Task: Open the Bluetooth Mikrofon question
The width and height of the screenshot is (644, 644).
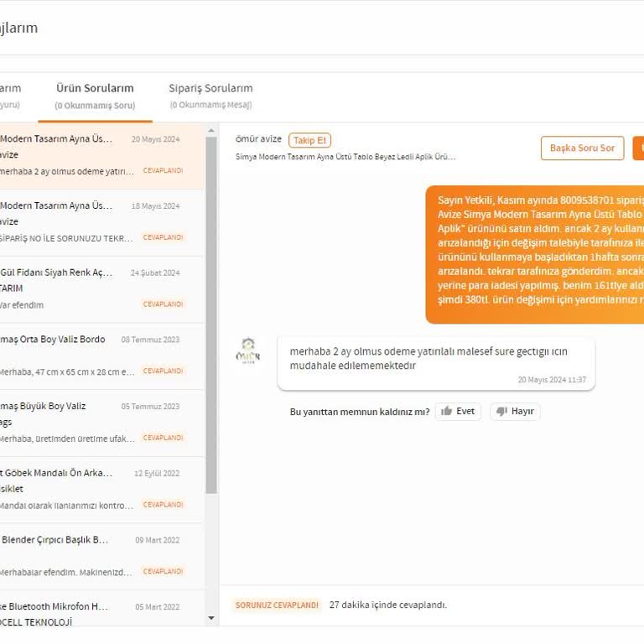Action: pyautogui.click(x=101, y=609)
